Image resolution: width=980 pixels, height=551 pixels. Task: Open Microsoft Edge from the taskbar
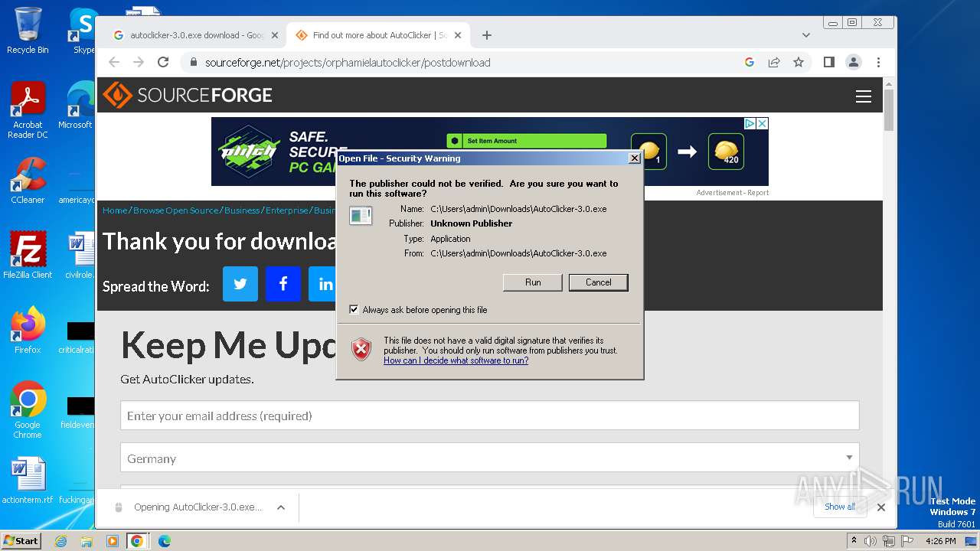click(164, 541)
